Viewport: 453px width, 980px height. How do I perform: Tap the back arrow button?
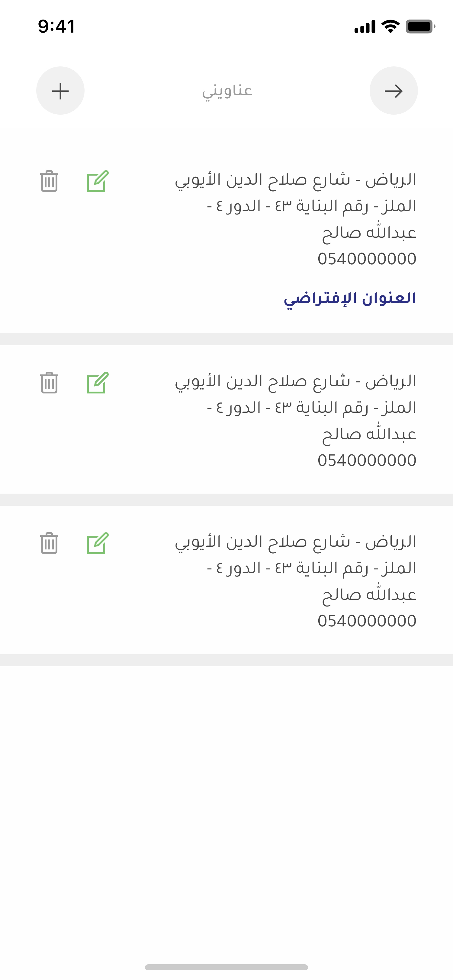[x=393, y=91]
